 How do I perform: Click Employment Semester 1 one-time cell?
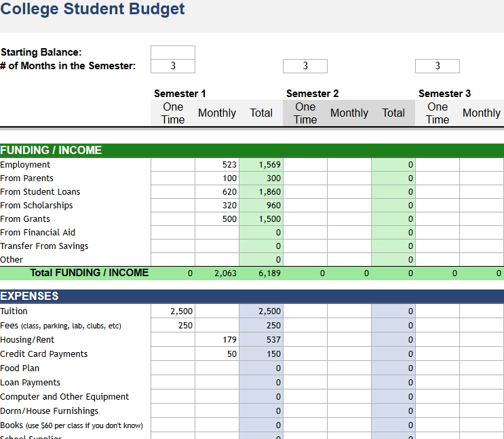pyautogui.click(x=173, y=165)
